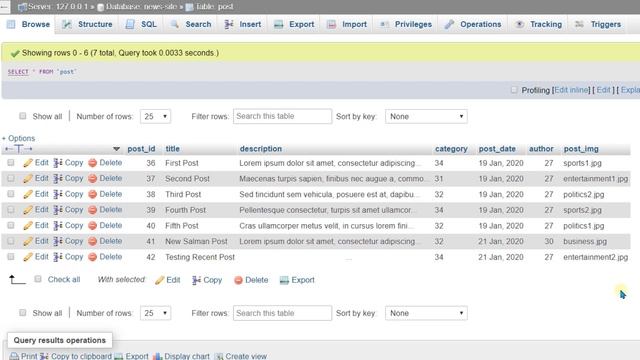
Task: Click the Create view icon
Action: pos(219,356)
